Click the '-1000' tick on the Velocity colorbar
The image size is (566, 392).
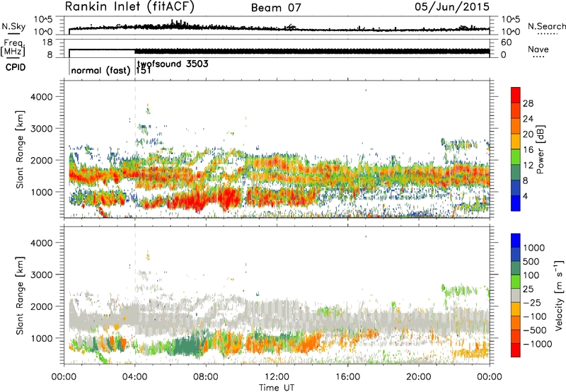pyautogui.click(x=538, y=344)
